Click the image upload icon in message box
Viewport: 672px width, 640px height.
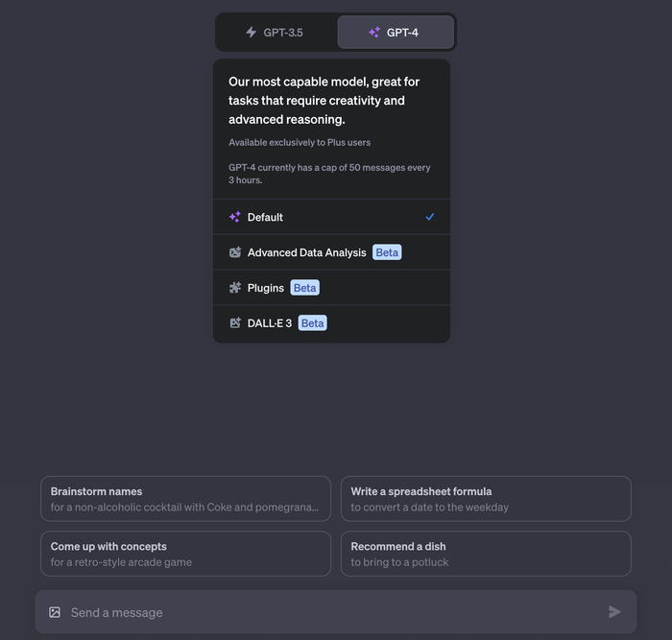pyautogui.click(x=55, y=612)
